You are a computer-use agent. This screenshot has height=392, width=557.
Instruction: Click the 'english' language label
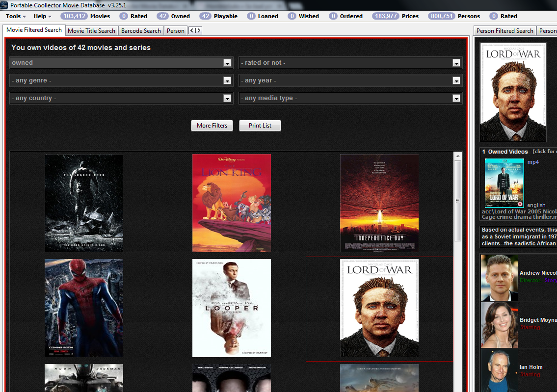pyautogui.click(x=536, y=205)
